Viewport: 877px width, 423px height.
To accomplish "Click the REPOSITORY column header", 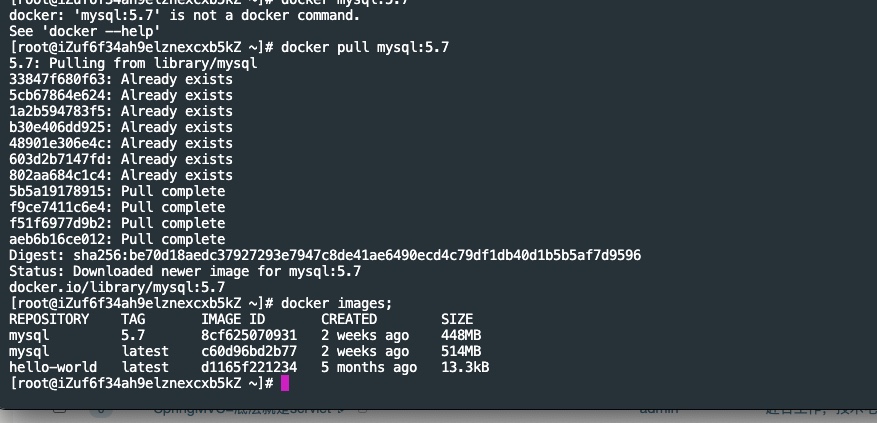I will 49,319.
